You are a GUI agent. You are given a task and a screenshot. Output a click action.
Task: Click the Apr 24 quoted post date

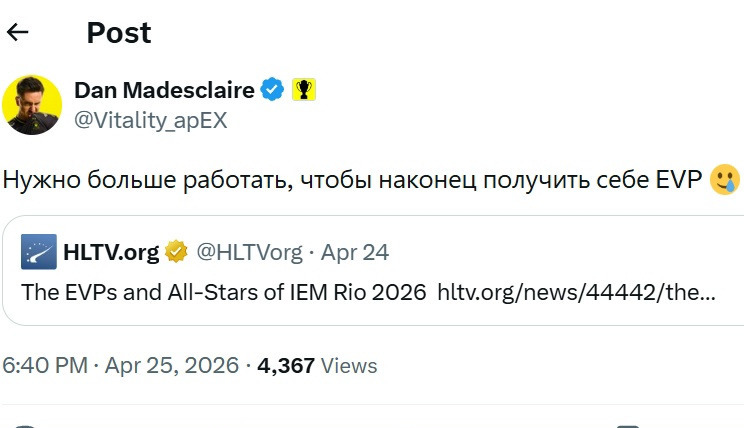[357, 252]
